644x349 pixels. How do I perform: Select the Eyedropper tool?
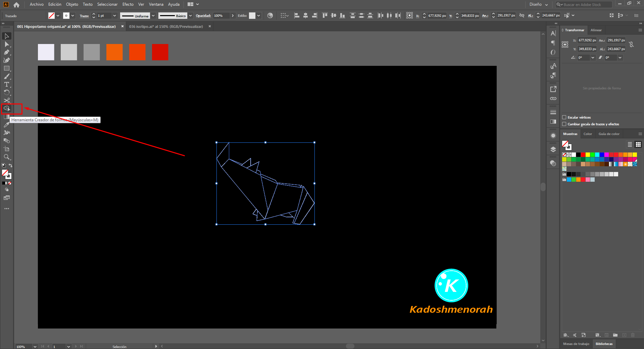click(7, 125)
